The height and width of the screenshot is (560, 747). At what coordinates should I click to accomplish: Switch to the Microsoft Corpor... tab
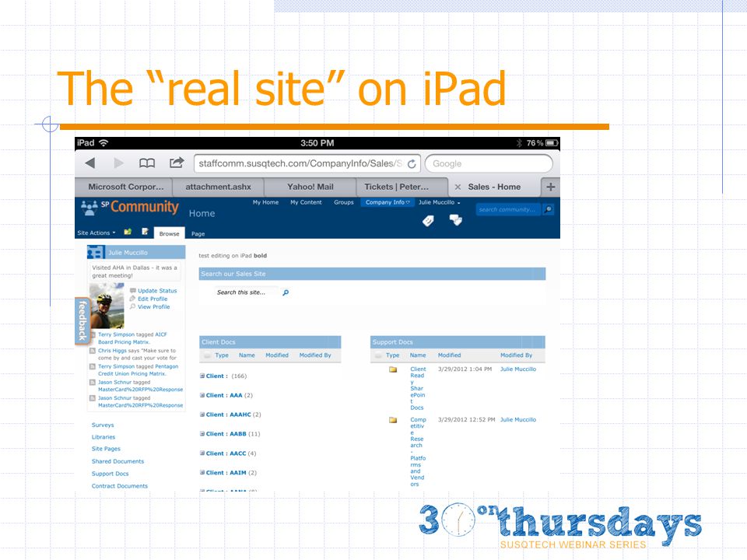125,187
